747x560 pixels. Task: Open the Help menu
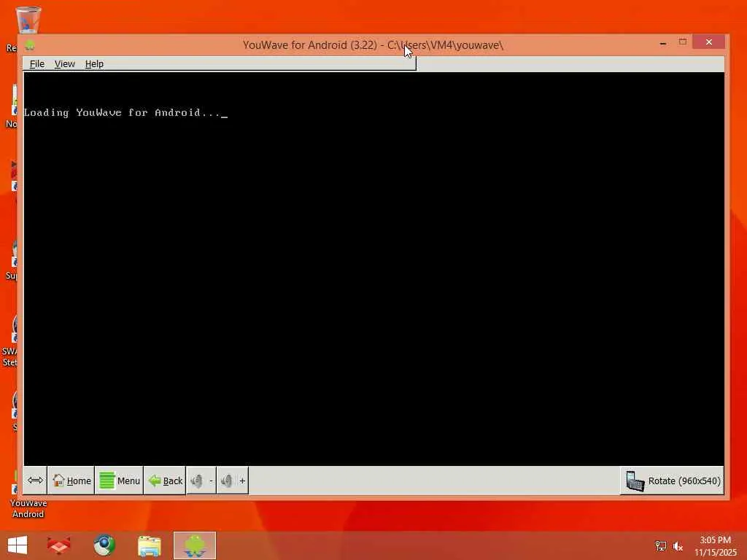click(94, 64)
